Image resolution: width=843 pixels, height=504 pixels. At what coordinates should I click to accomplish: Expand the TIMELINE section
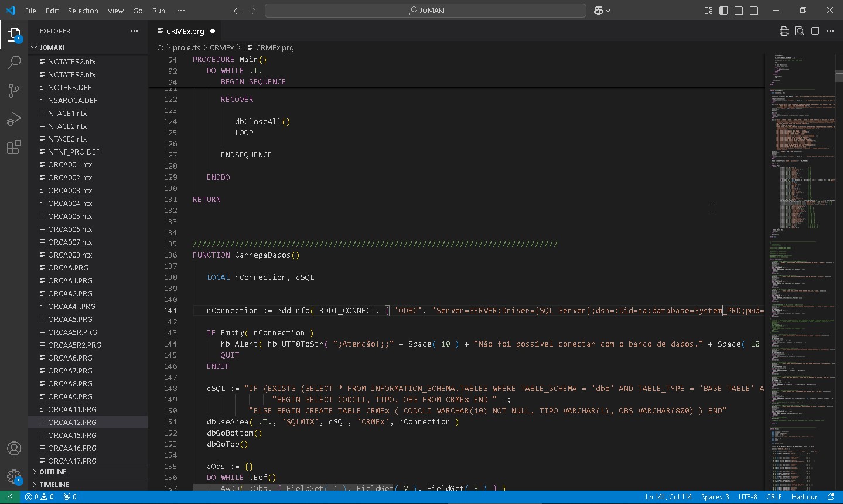point(54,485)
